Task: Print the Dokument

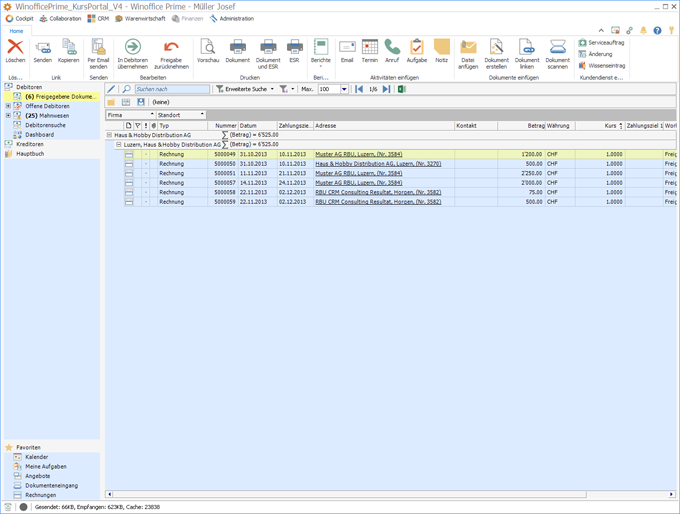Action: pyautogui.click(x=238, y=51)
